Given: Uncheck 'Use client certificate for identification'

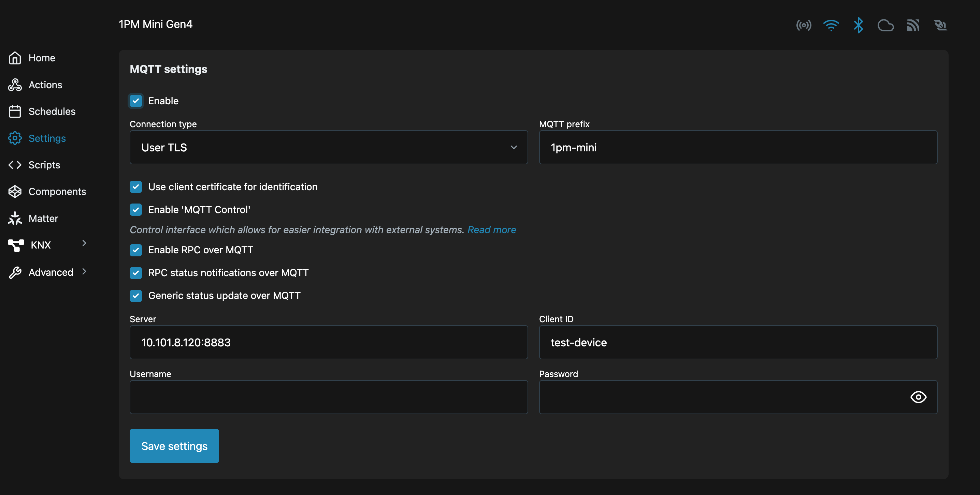Looking at the screenshot, I should [136, 187].
